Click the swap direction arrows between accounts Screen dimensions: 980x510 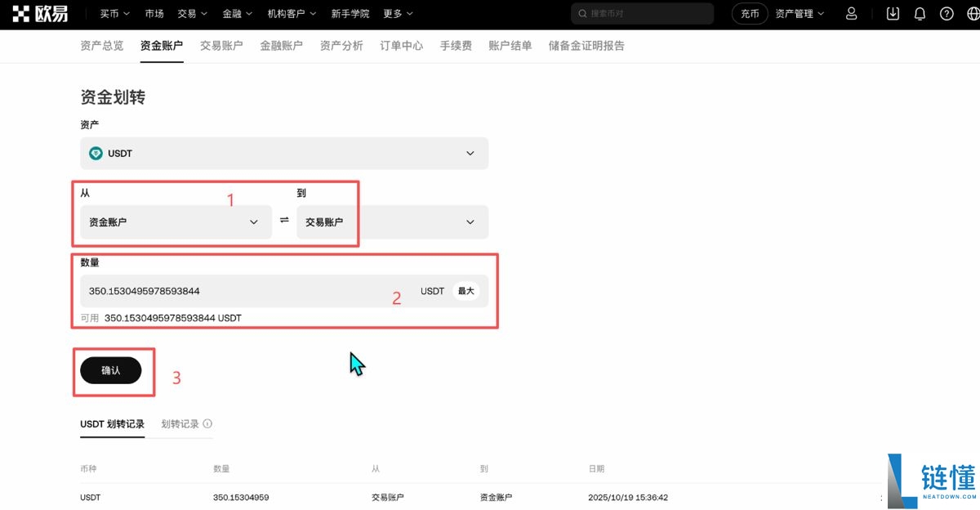pyautogui.click(x=283, y=221)
